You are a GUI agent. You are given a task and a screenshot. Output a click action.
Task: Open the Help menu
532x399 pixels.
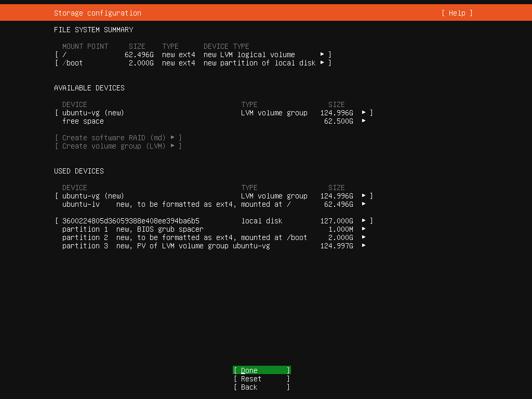coord(456,12)
